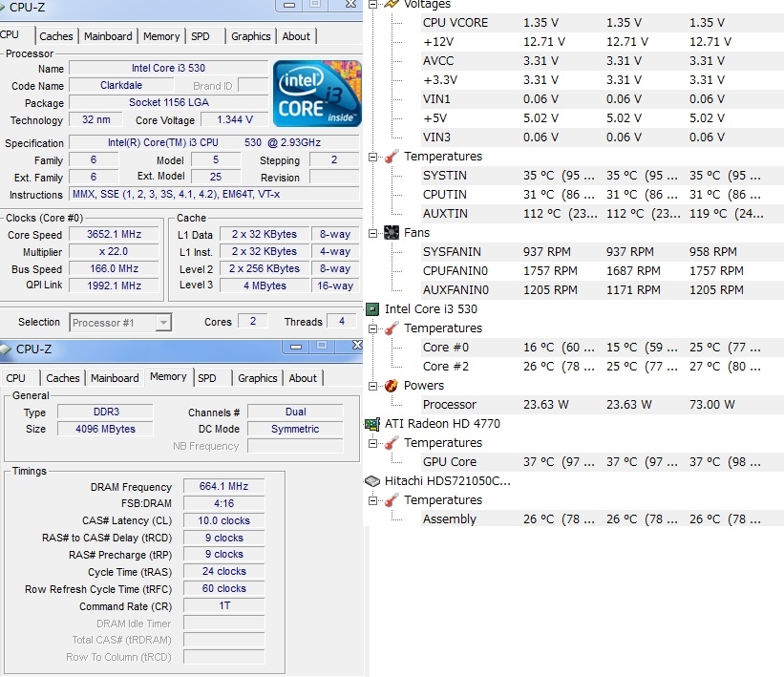The width and height of the screenshot is (784, 677).
Task: Click the thermometer icon under Intel Core i3 530
Action: pyautogui.click(x=391, y=328)
